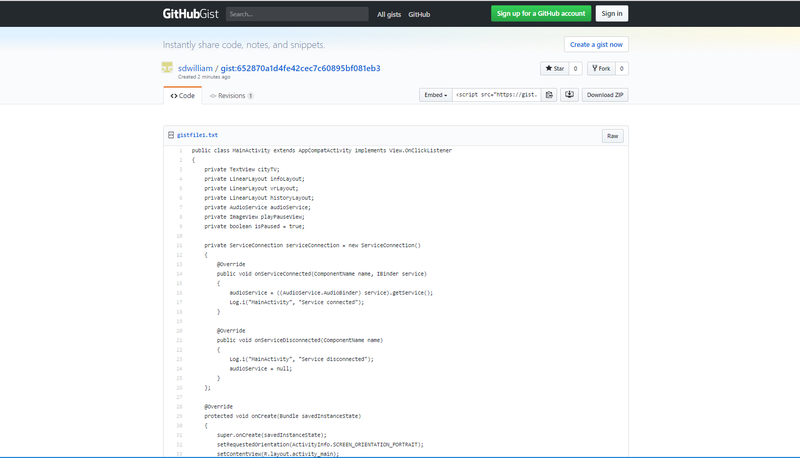This screenshot has height=458, width=800.
Task: Go to GitHub from header link
Action: coord(419,14)
